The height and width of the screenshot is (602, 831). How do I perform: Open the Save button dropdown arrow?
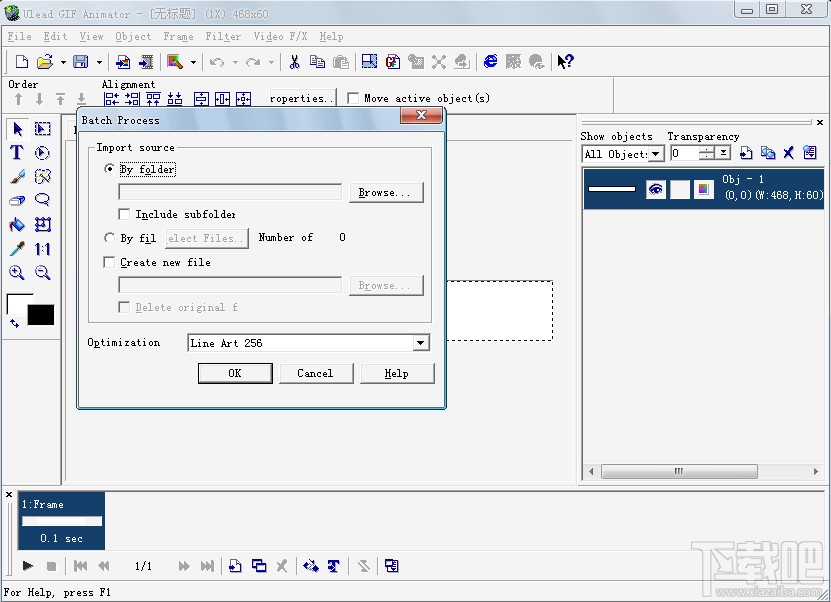pos(97,61)
